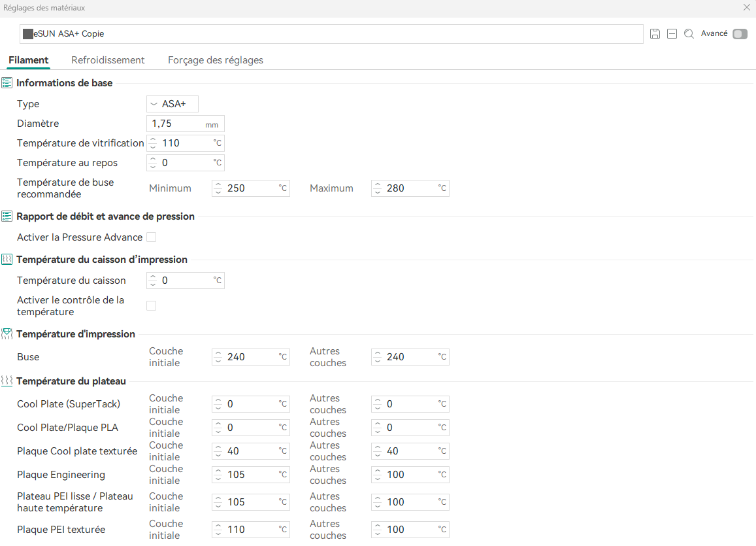Click the Température du plateau heat icon
The width and height of the screenshot is (756, 546).
[x=7, y=381]
